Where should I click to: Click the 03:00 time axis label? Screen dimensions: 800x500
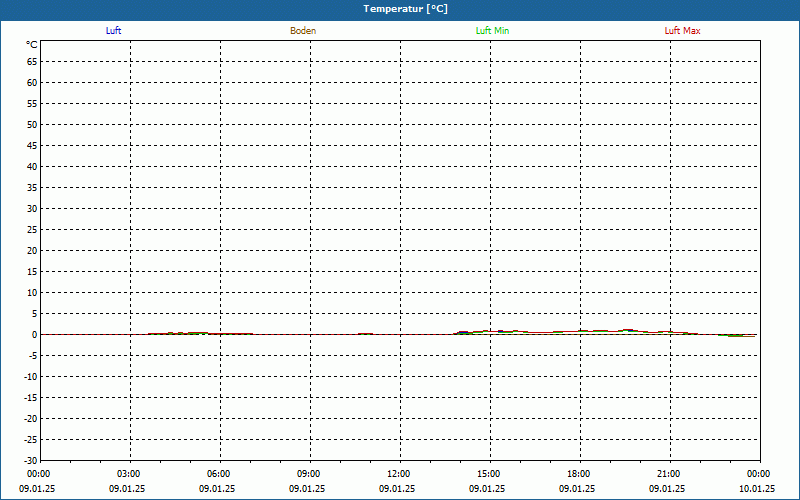129,474
